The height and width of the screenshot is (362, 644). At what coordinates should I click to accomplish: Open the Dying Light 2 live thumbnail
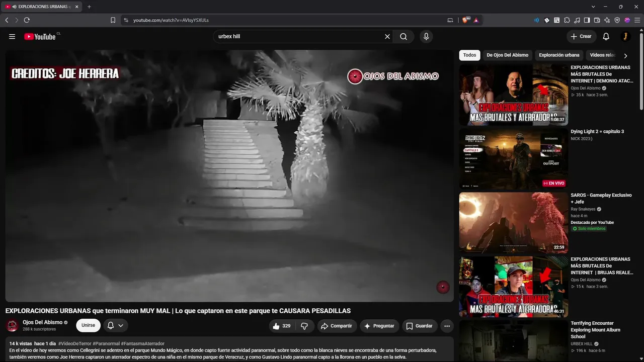tap(513, 159)
